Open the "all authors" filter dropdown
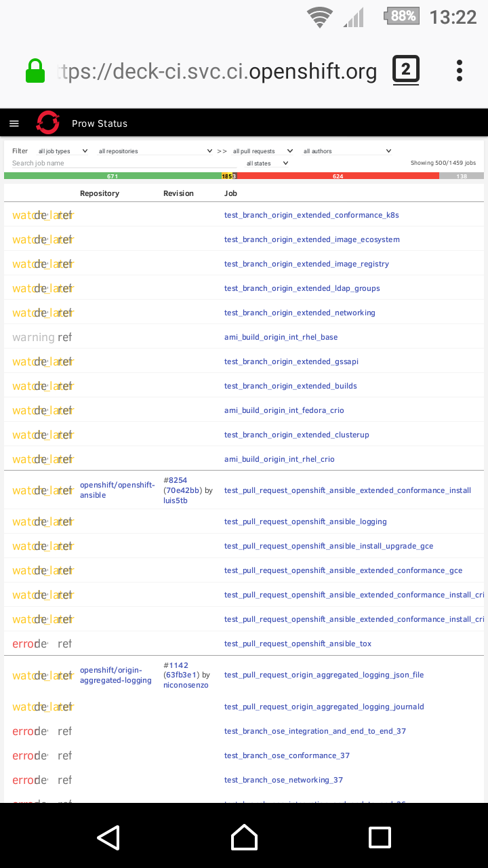This screenshot has width=488, height=868. click(348, 151)
